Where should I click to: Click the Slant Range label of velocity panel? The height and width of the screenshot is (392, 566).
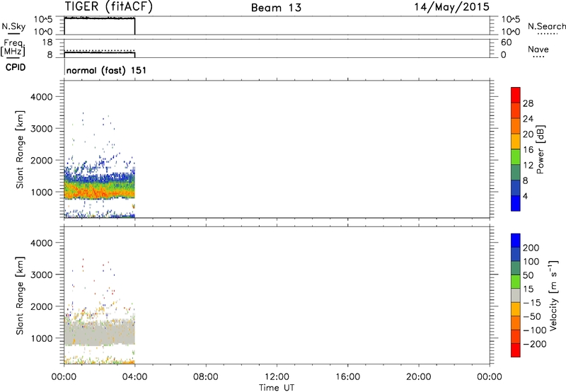[x=20, y=296]
